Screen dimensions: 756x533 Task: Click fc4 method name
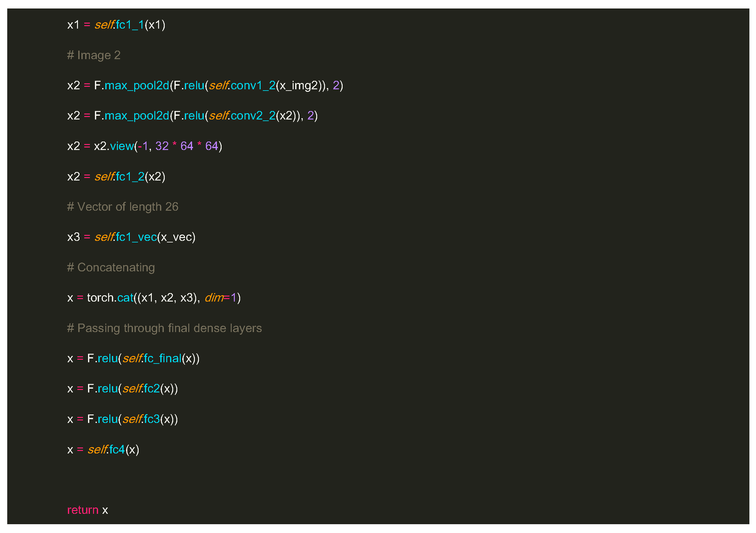coord(117,450)
